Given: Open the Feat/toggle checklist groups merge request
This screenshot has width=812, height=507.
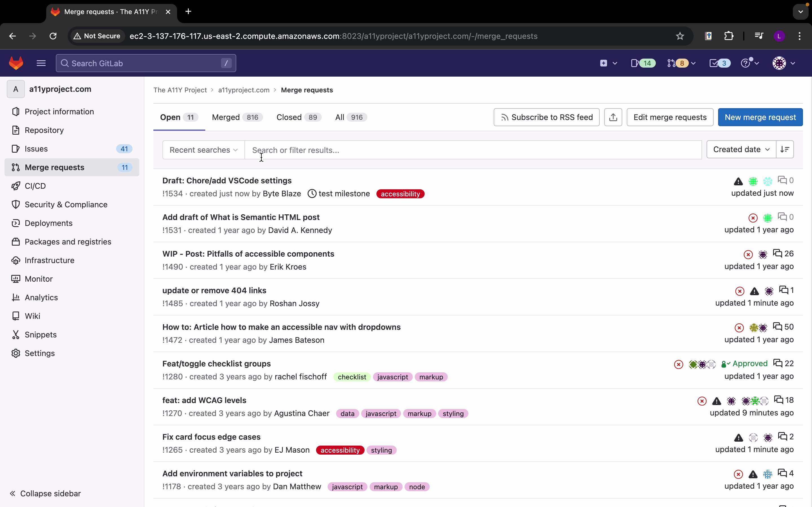Looking at the screenshot, I should [217, 363].
